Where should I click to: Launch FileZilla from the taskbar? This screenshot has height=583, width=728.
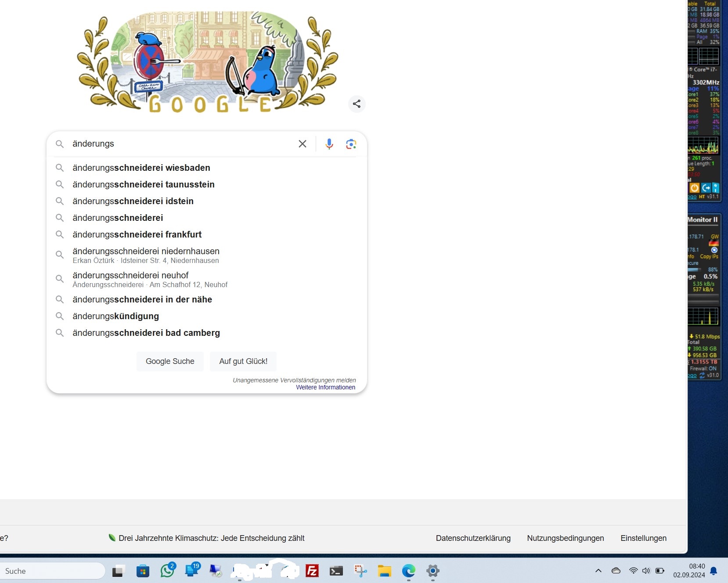pos(312,571)
